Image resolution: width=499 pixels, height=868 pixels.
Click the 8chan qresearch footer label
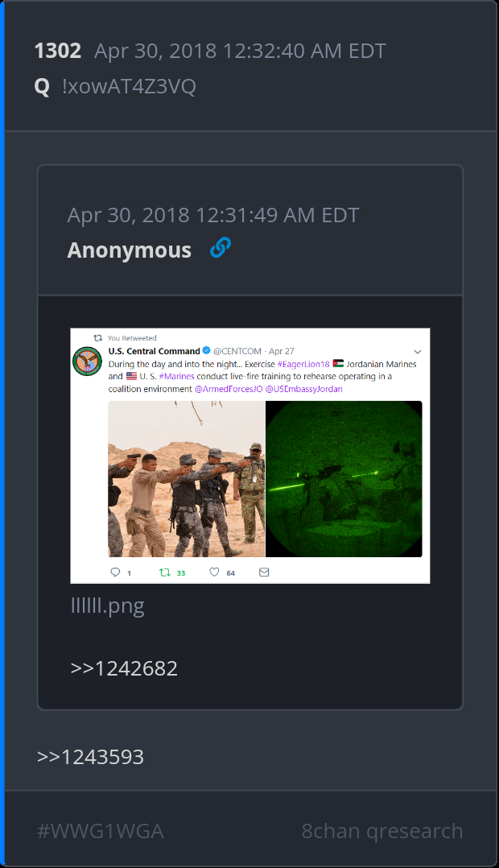tap(382, 831)
